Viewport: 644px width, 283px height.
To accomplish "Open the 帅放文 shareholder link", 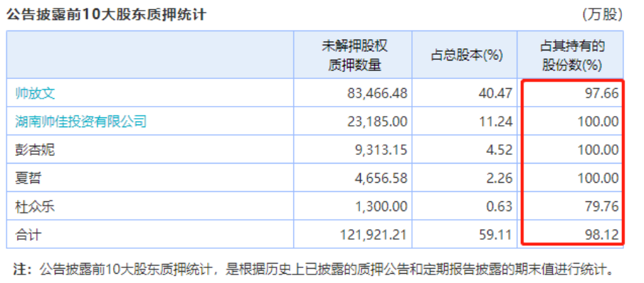I will coord(35,94).
